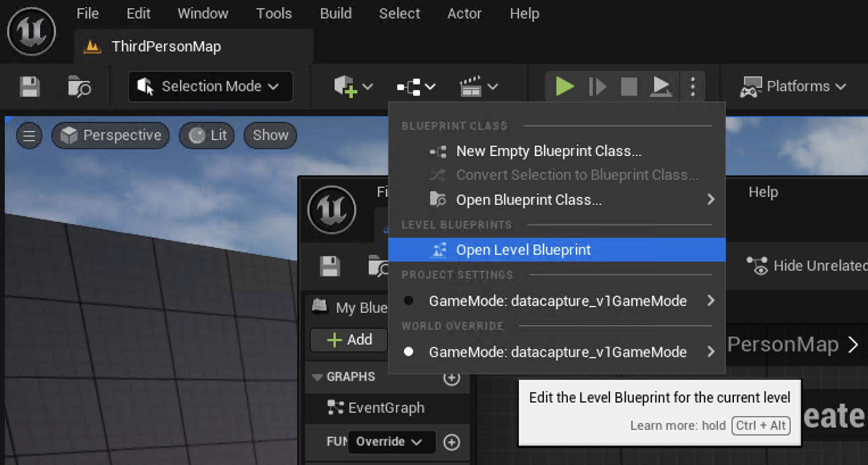Image resolution: width=868 pixels, height=465 pixels.
Task: Click the Add button in My Blueprint panel
Action: [x=349, y=339]
